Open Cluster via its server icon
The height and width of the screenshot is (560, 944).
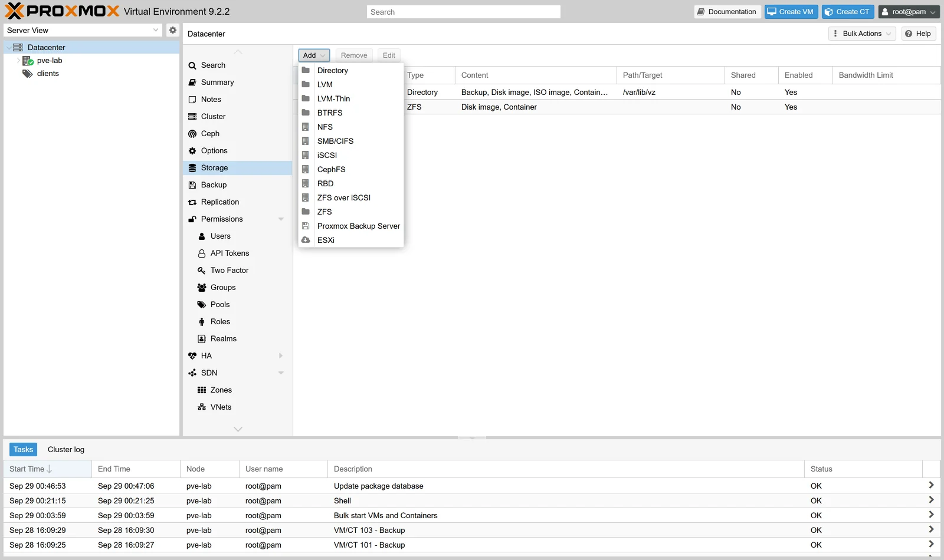point(192,117)
